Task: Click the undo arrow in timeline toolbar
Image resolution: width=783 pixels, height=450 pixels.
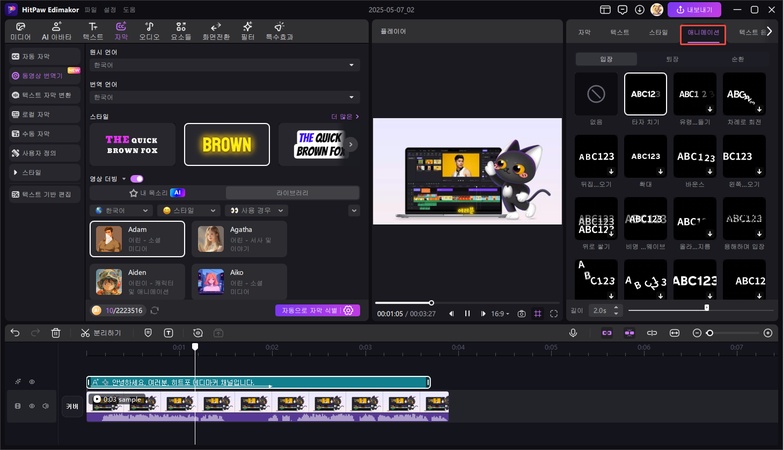Action: pos(15,333)
